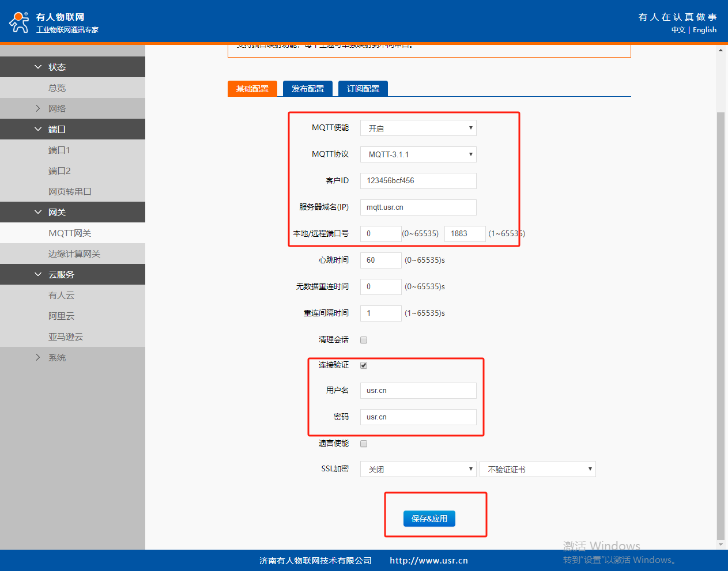The width and height of the screenshot is (728, 571).
Task: Open the MQTT协议 version dropdown
Action: [x=418, y=154]
